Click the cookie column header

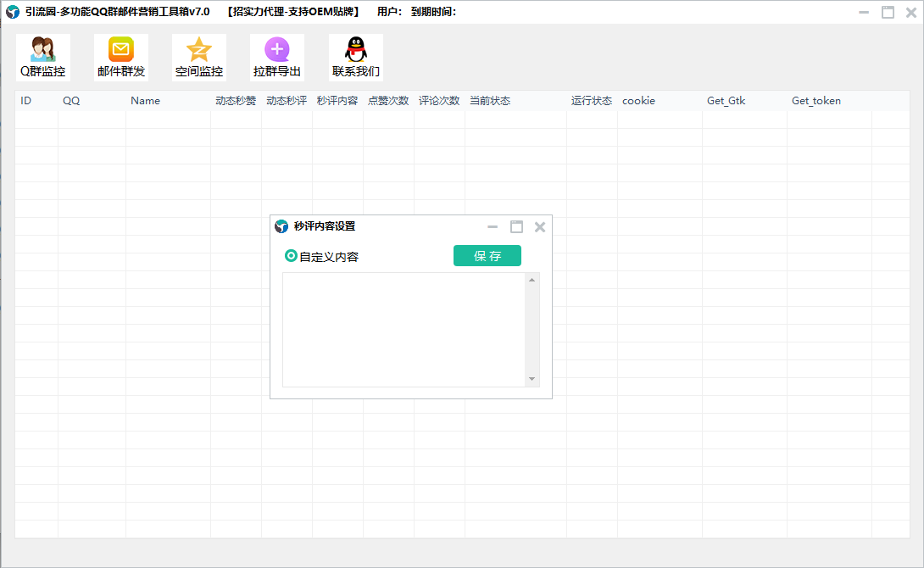point(638,101)
